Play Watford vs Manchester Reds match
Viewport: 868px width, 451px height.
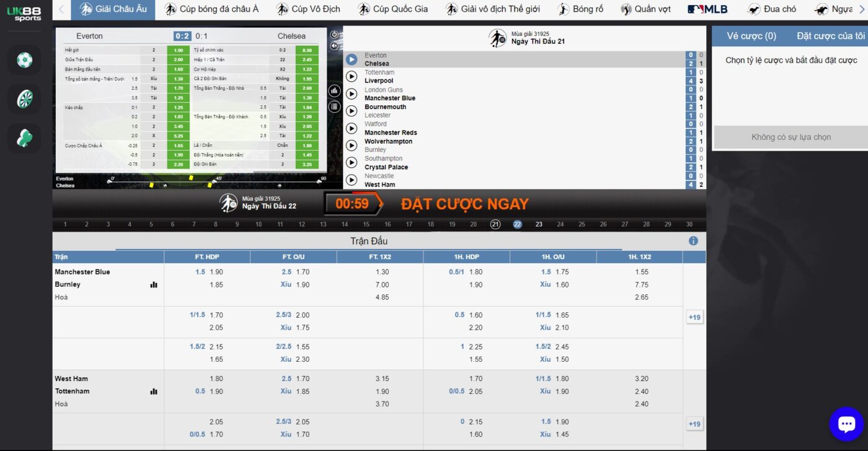[x=352, y=128]
